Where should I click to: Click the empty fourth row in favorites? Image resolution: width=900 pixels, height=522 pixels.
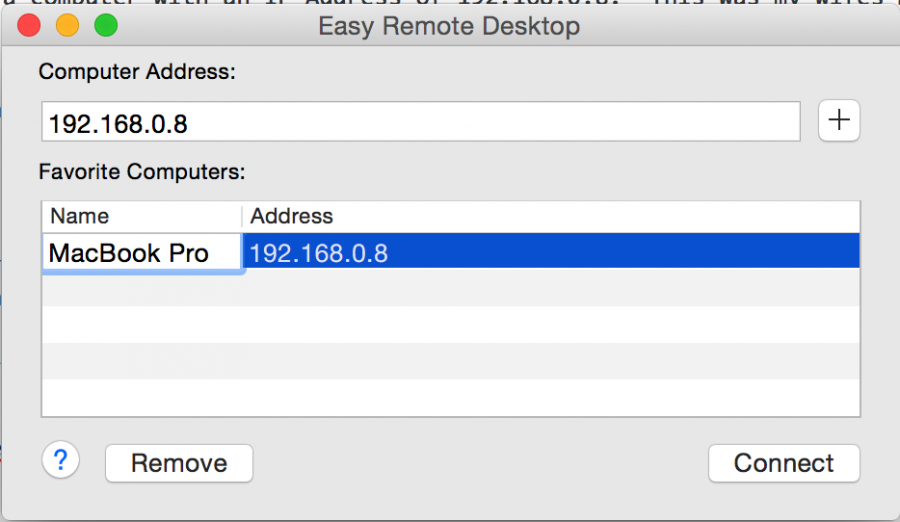coord(450,360)
